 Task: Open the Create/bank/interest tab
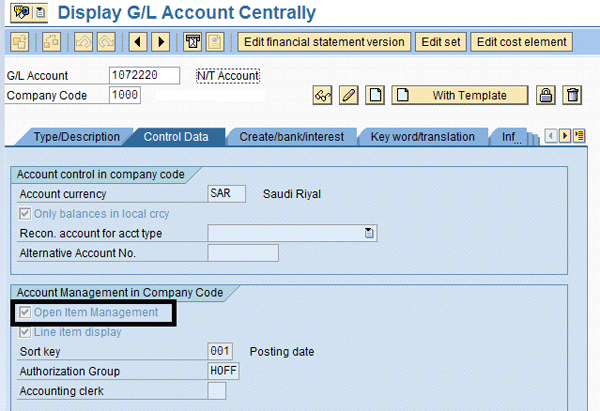point(290,137)
